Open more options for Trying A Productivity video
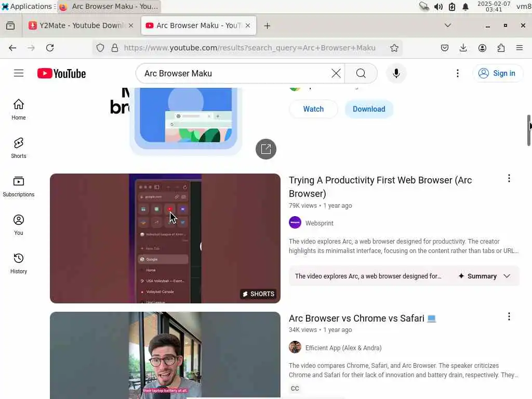Screen dimensions: 532x399 tap(509, 179)
